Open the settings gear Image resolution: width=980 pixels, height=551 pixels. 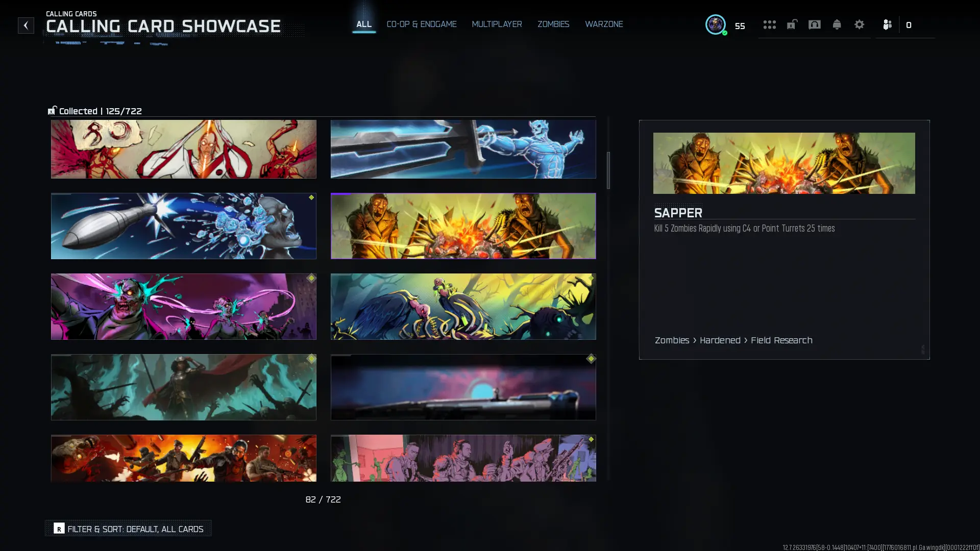[859, 24]
